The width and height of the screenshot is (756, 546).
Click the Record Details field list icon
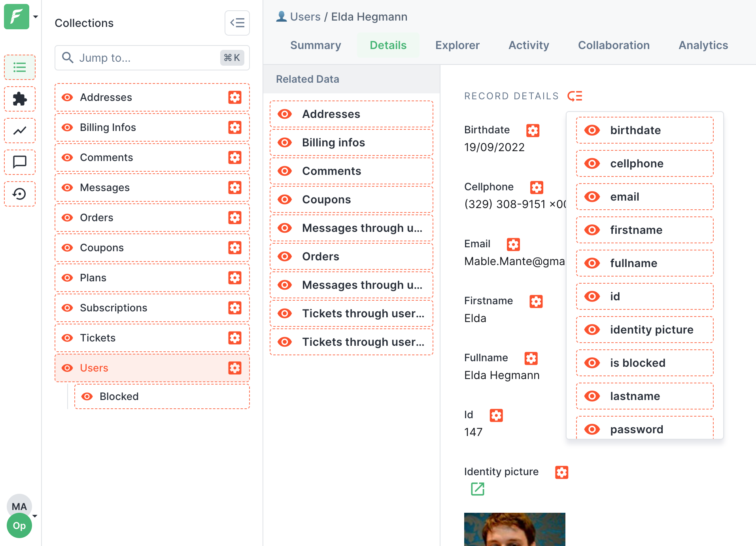[575, 96]
